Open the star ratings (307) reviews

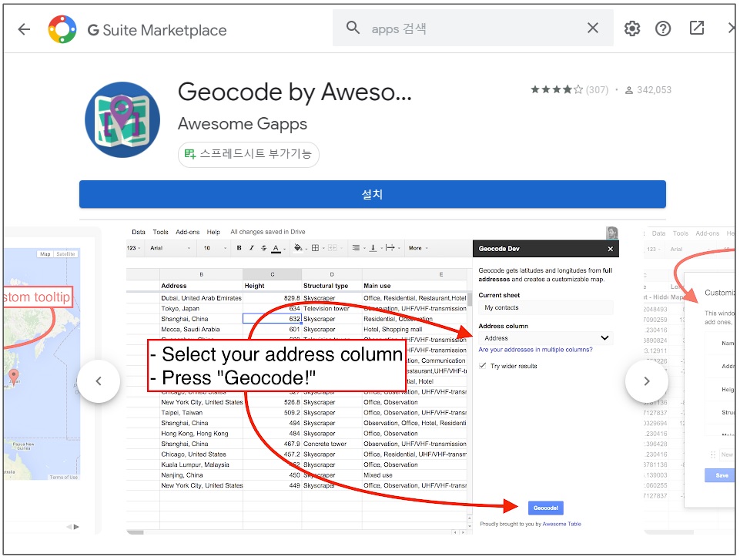(x=569, y=89)
